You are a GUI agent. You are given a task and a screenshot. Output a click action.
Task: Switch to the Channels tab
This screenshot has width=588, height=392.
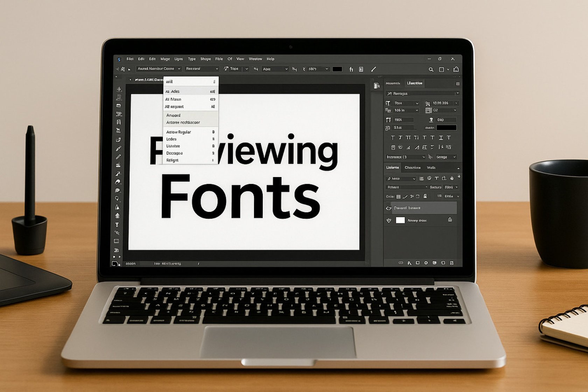[412, 168]
